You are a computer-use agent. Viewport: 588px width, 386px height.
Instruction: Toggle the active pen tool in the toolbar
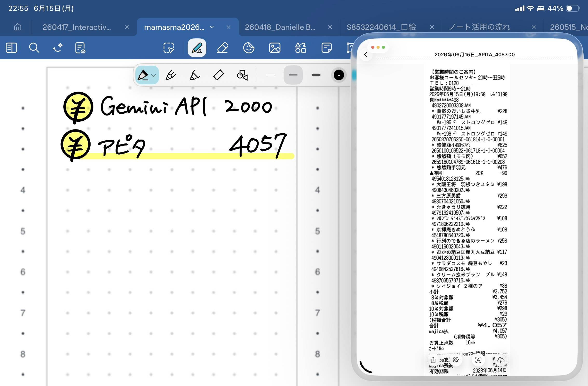(x=197, y=48)
